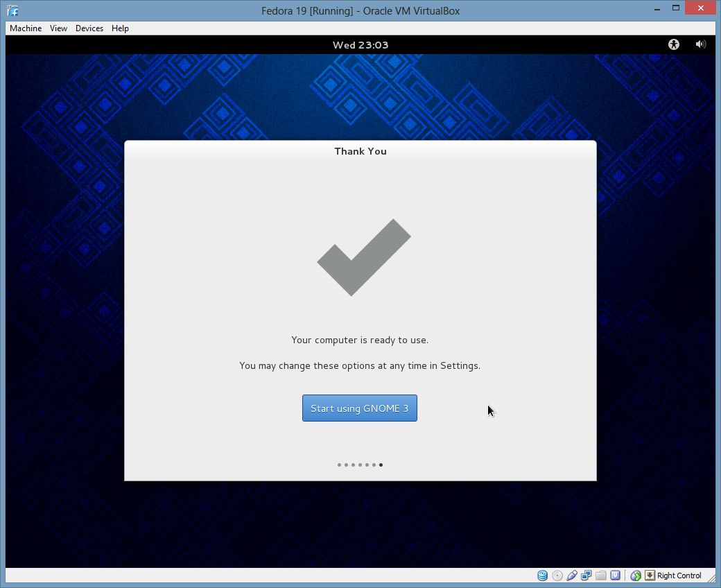Open the View menu
Viewport: 721px width, 588px height.
pos(58,28)
